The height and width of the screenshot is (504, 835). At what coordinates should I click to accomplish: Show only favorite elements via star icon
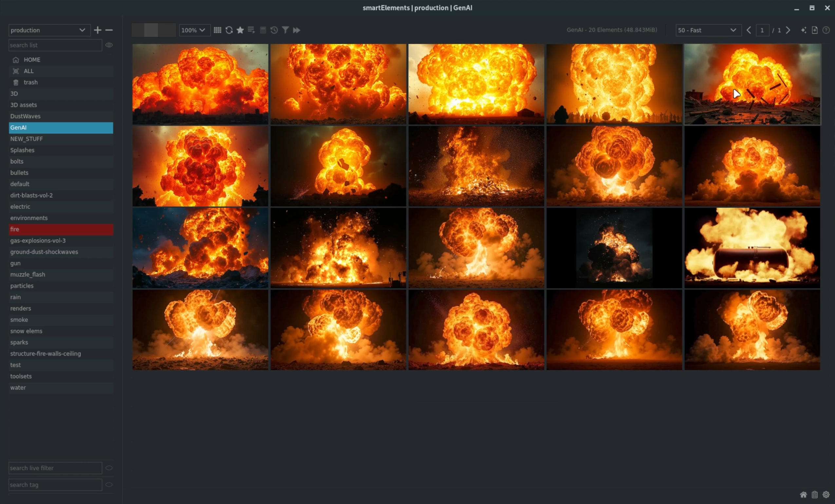(240, 30)
